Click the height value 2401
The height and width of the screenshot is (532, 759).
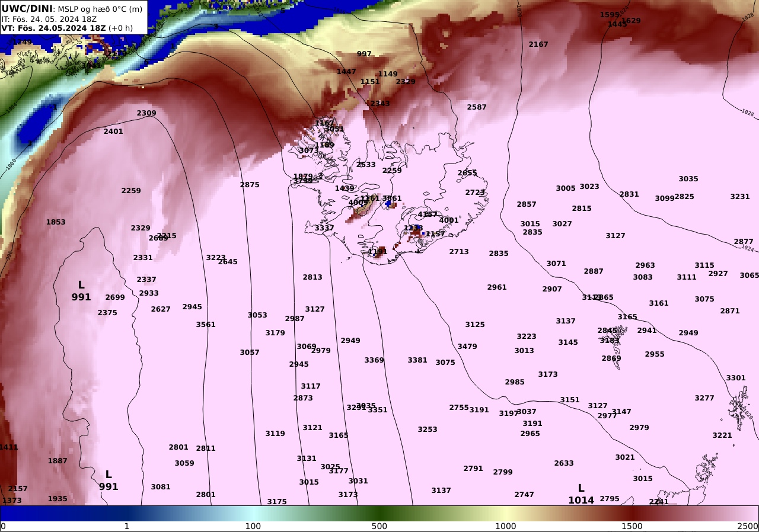[x=113, y=132]
